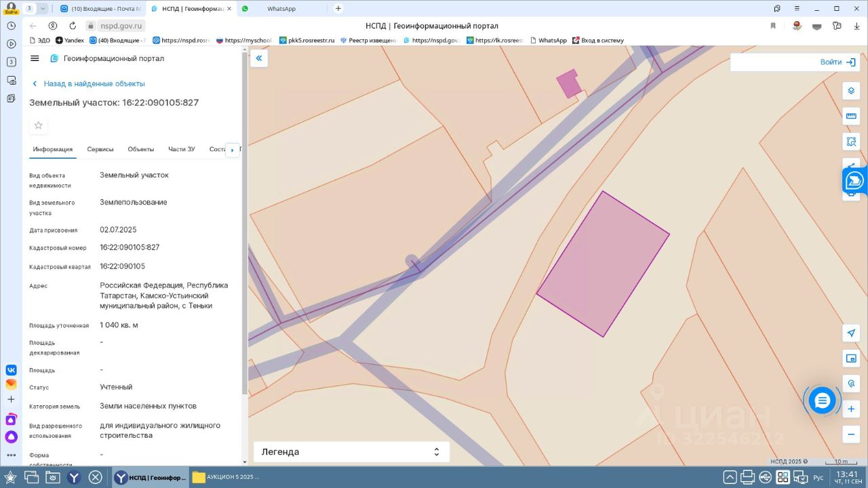The width and height of the screenshot is (868, 488).
Task: Open browser downloads arrow
Action: pos(857,26)
